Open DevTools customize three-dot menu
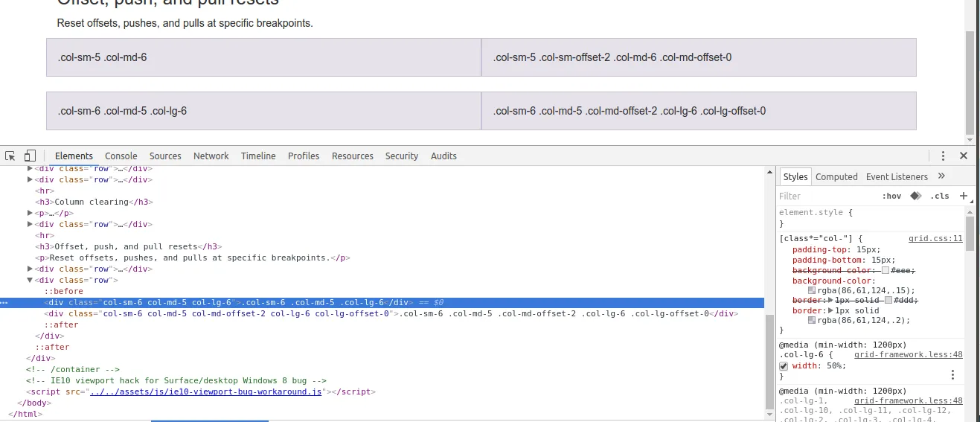This screenshot has height=422, width=980. pos(943,156)
